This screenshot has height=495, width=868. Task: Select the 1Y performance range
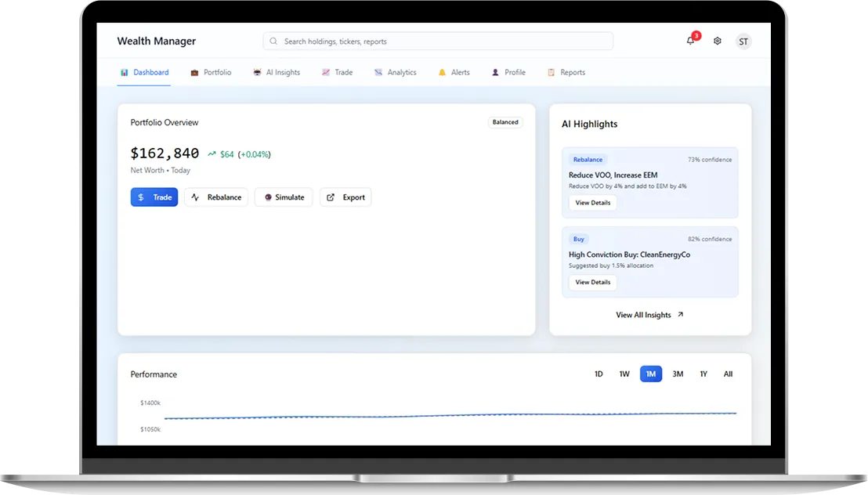703,374
